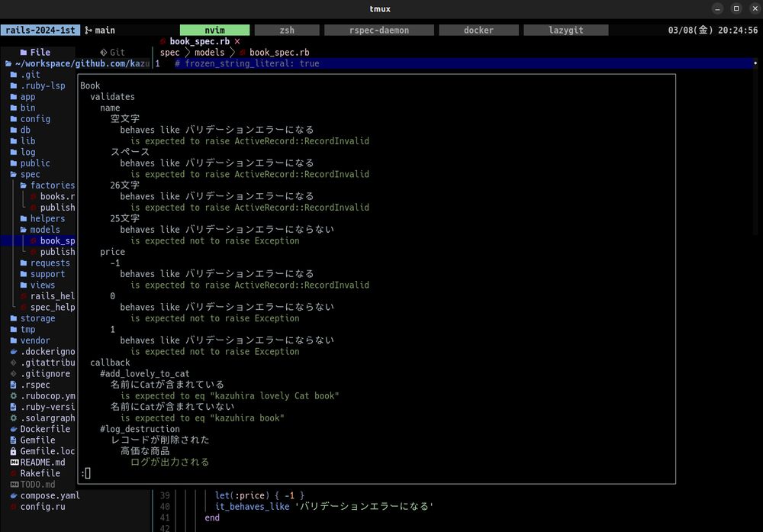
Task: Click the compose.yaml docker icon
Action: click(14, 496)
